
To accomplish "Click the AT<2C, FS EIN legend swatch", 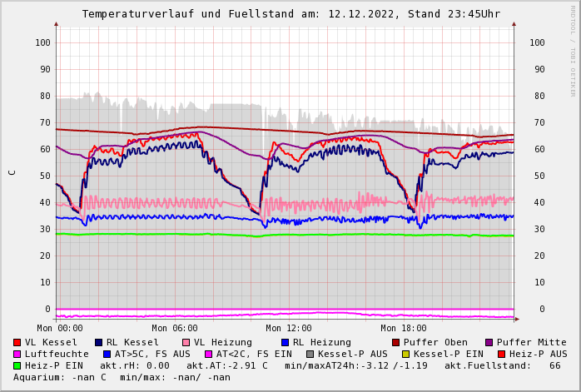I will click(x=208, y=355).
